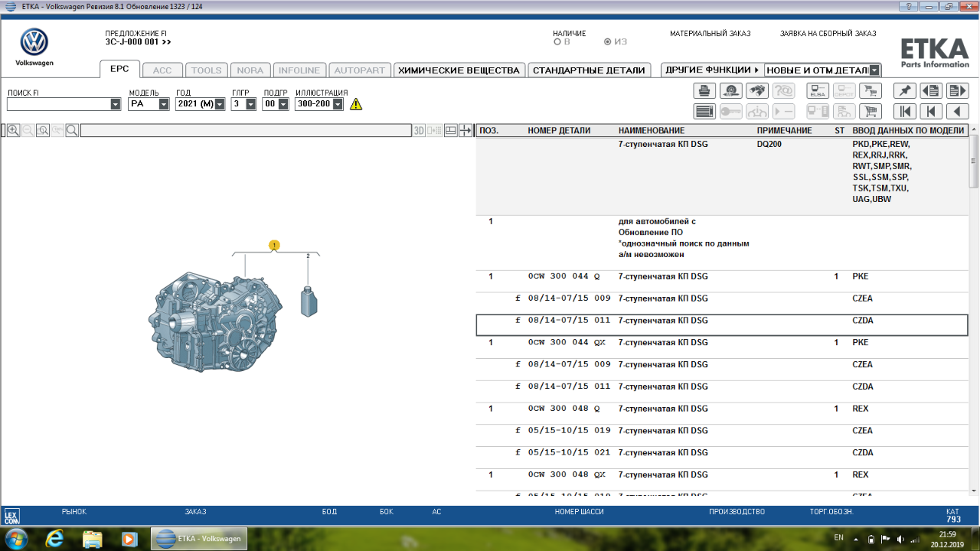
Task: Click the ПРИМЕЧАНИЕ column header
Action: click(784, 131)
